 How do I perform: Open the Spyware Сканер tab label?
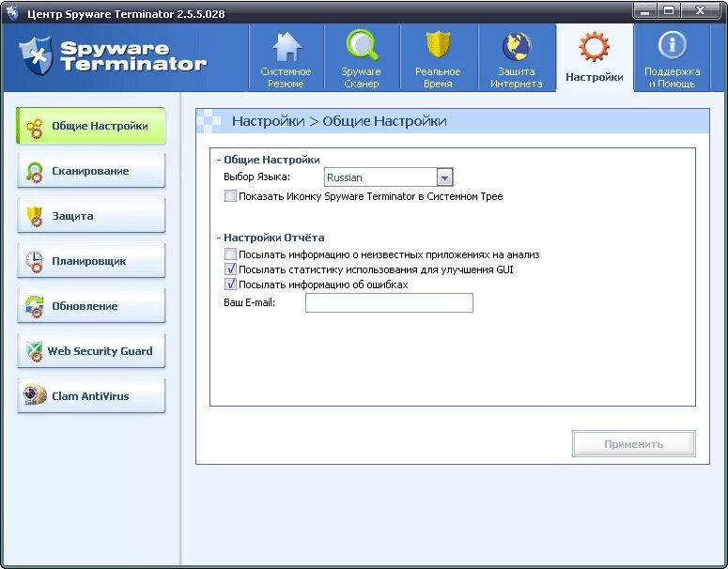(x=362, y=78)
